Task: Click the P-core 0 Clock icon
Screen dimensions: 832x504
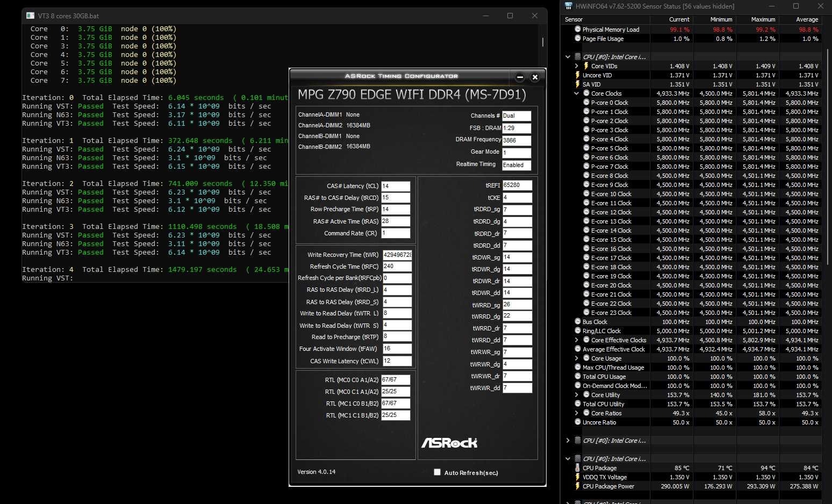Action: pos(586,102)
